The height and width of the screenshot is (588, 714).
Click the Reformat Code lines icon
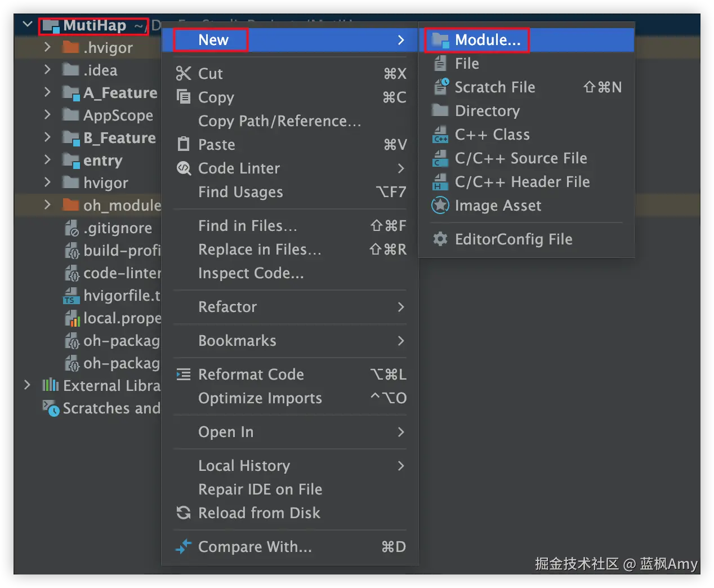pos(183,375)
